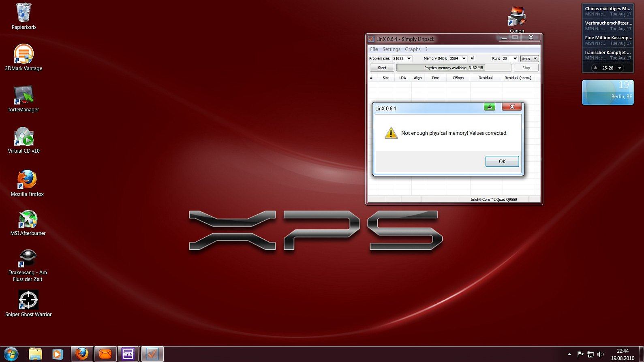
Task: Switch to Firefox in the taskbar
Action: click(x=82, y=354)
